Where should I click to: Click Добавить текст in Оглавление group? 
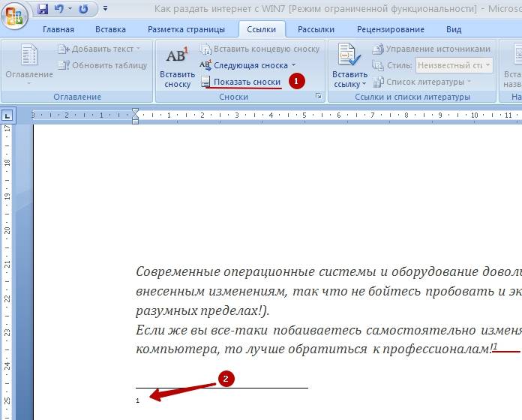tap(99, 49)
